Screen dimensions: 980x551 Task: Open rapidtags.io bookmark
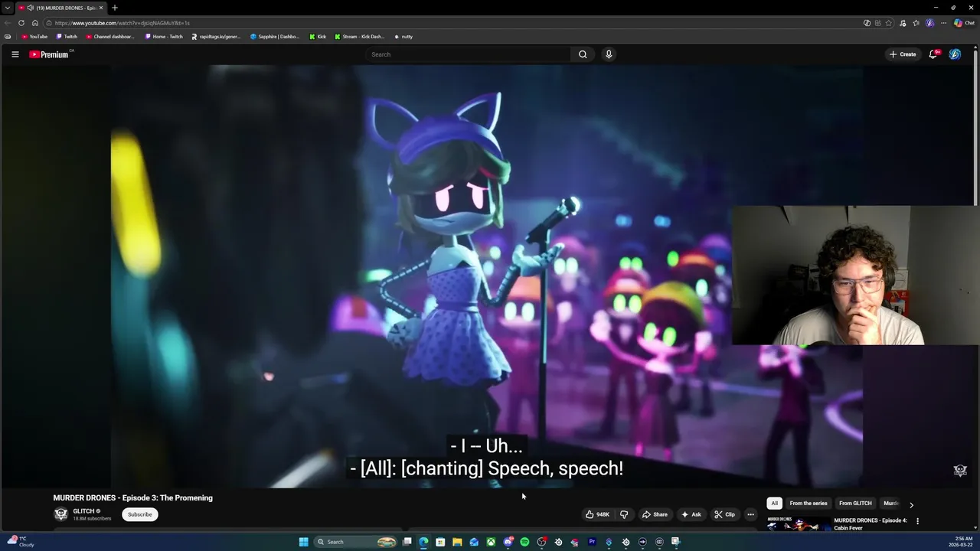coord(216,37)
